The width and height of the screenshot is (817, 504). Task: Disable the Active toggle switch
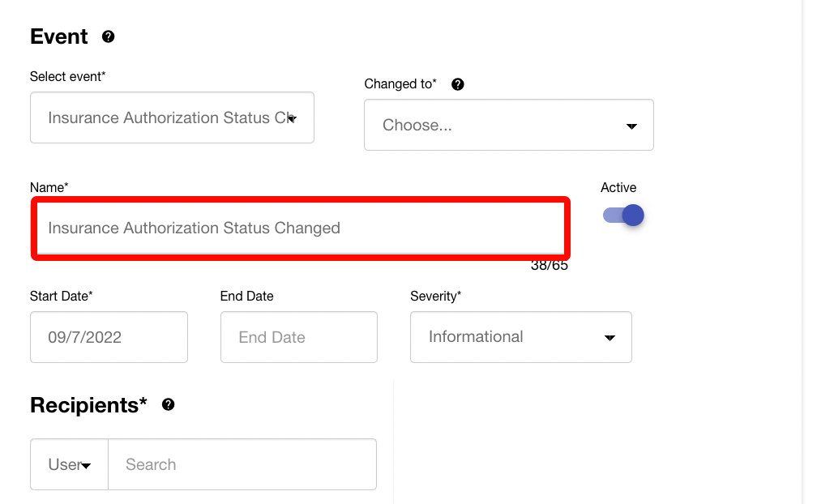[623, 216]
